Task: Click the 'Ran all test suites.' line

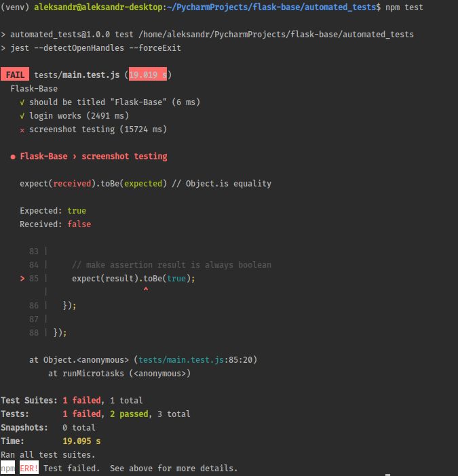Action: point(48,455)
